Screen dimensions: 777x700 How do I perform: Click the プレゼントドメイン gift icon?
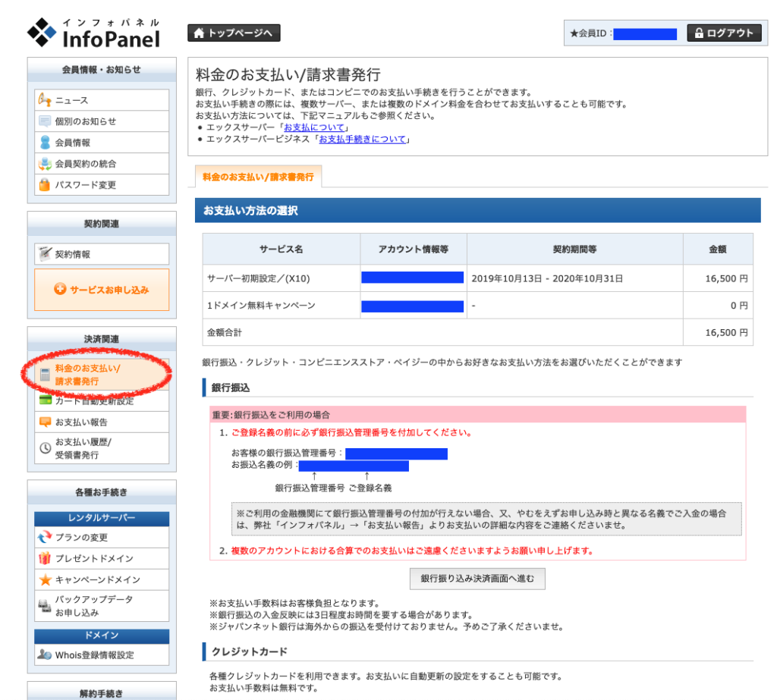pyautogui.click(x=45, y=558)
